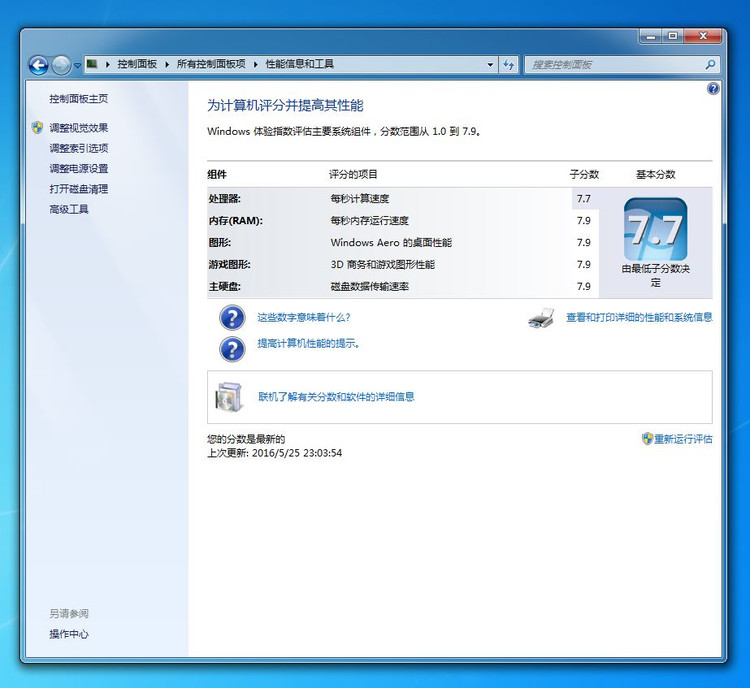Open help with the blue question icon
Viewport: 750px width, 688px height.
[713, 89]
